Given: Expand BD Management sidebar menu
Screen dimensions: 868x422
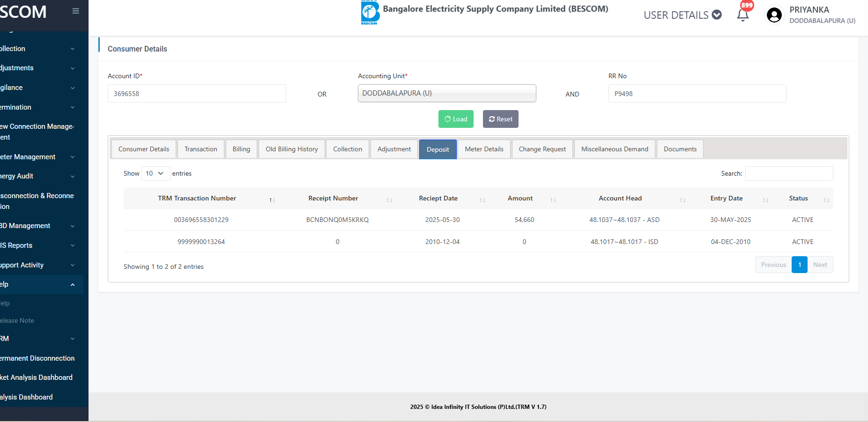Looking at the screenshot, I should pos(37,226).
